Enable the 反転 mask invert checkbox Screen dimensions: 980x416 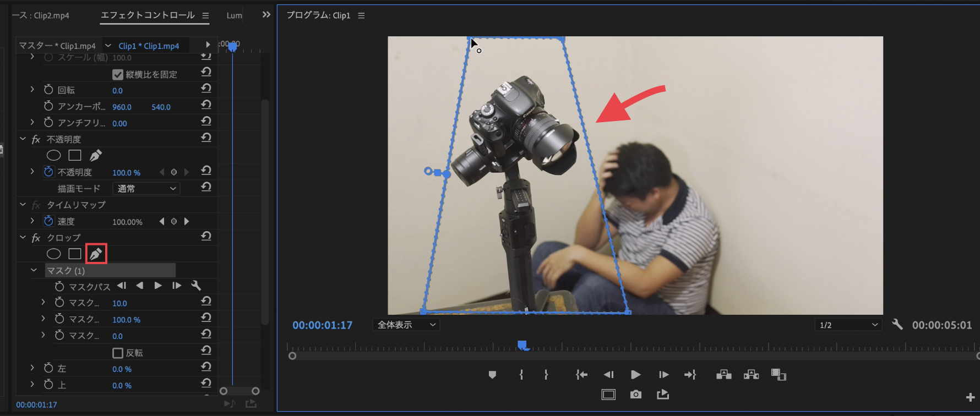click(118, 353)
